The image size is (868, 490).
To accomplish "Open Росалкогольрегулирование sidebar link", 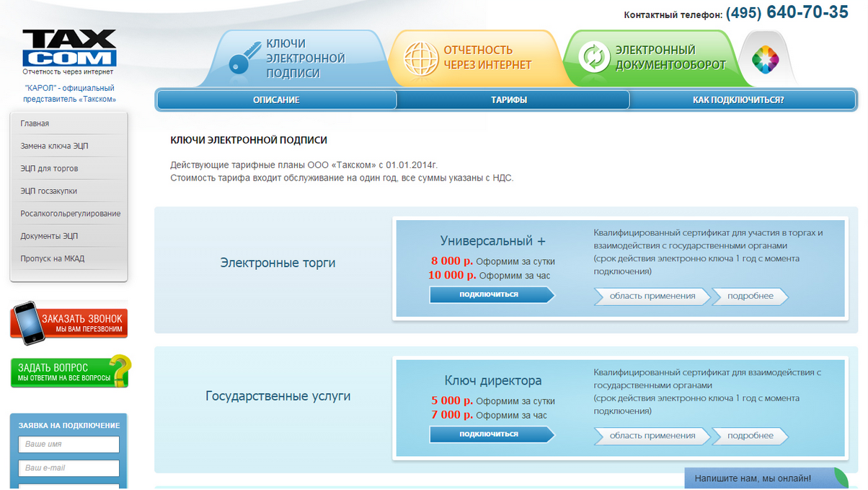I will pos(69,214).
